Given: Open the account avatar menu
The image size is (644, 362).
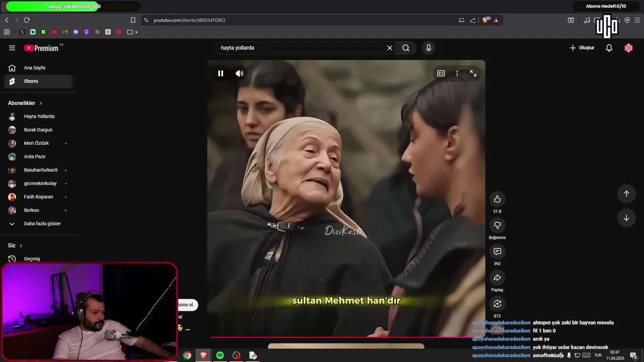Looking at the screenshot, I should point(628,48).
